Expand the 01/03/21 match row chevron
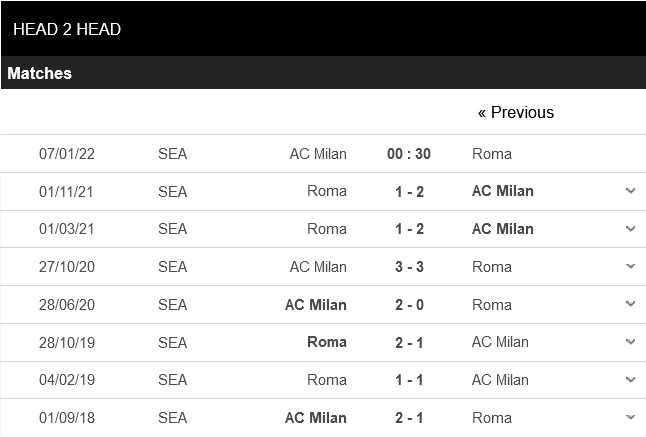Image resolution: width=646 pixels, height=437 pixels. click(x=630, y=228)
